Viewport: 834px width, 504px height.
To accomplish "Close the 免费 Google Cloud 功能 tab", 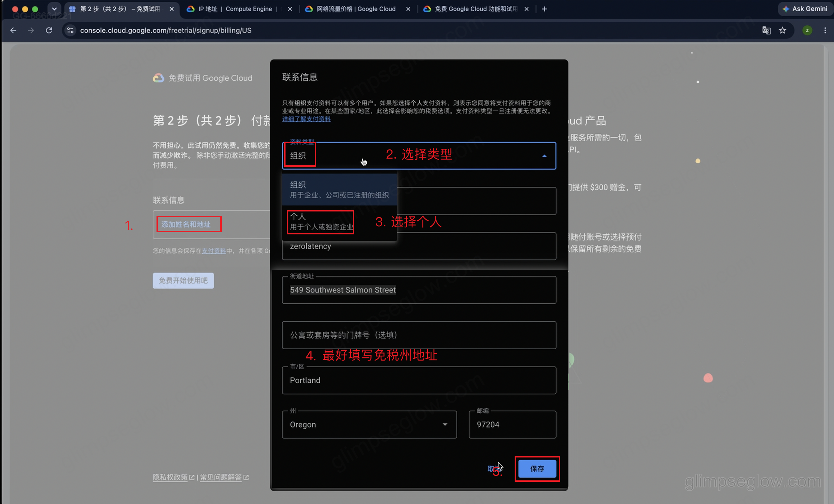I will [x=526, y=9].
